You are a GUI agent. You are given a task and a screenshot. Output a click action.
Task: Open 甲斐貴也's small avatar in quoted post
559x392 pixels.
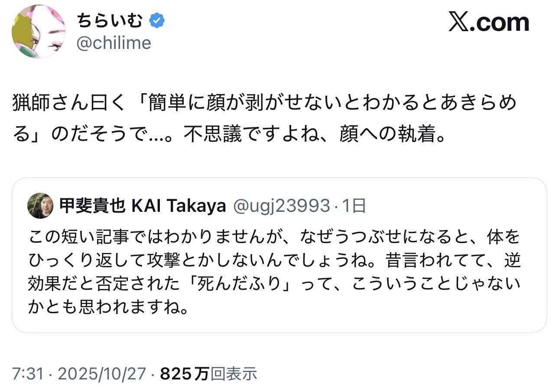(40, 206)
